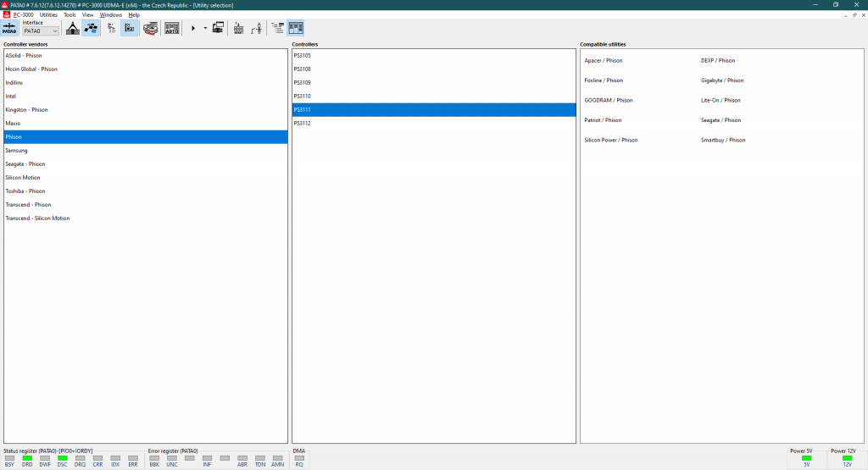Screen dimensions: 868x470
Task: Open the Interface PATA0 dropdown
Action: point(41,31)
